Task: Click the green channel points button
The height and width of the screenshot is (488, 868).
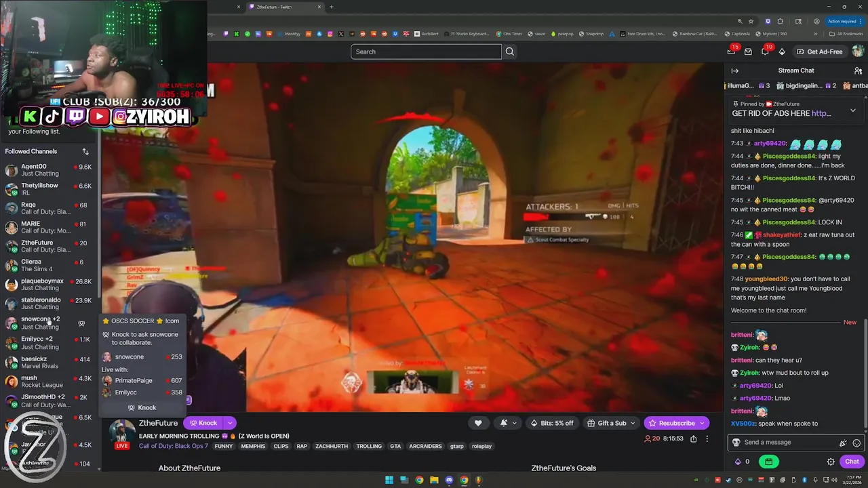Action: point(768,462)
